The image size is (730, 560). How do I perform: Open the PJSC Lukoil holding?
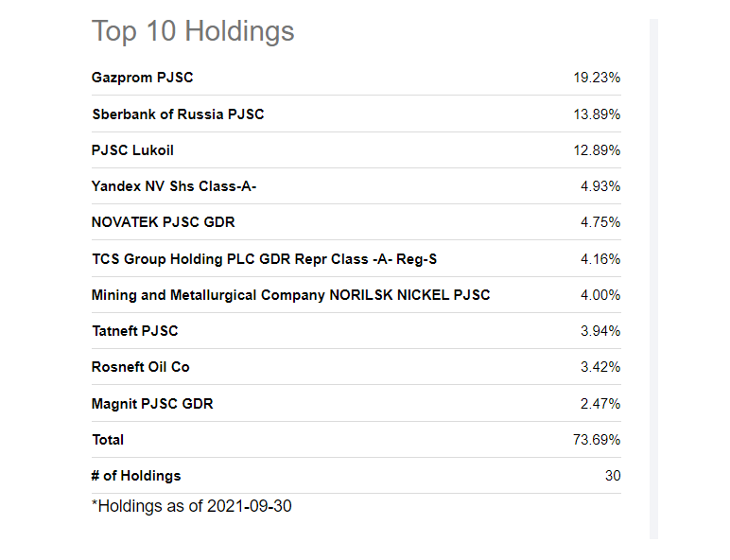point(132,150)
